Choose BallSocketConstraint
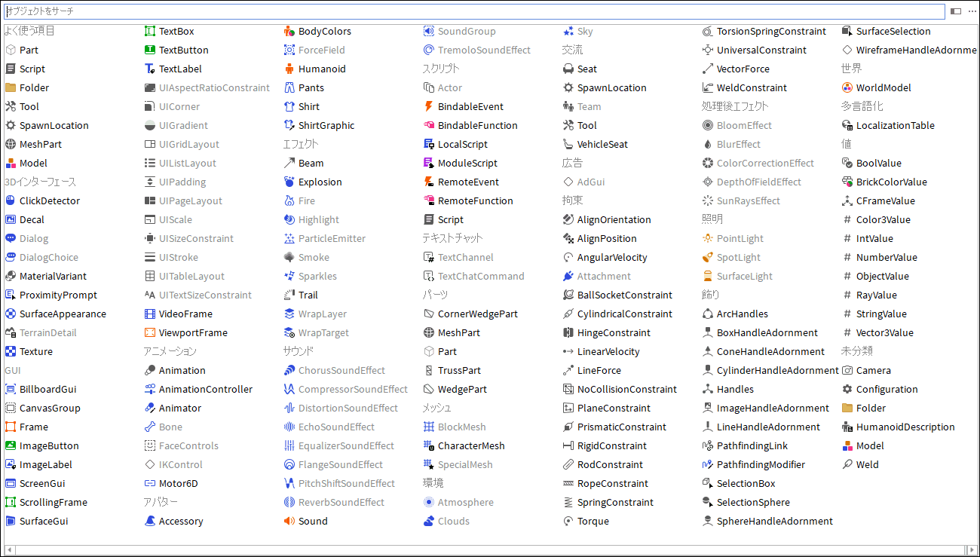The height and width of the screenshot is (557, 980). [625, 295]
